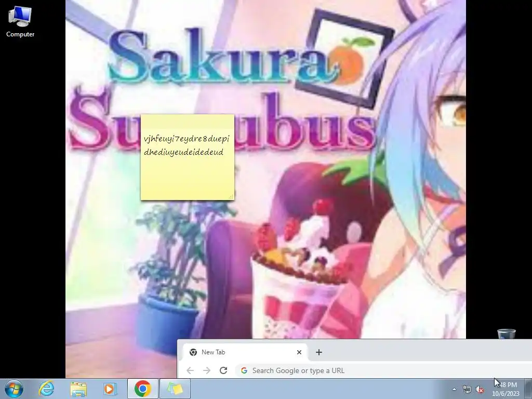The height and width of the screenshot is (399, 532).
Task: Open the Recycle Bin on the desktop
Action: [x=506, y=334]
